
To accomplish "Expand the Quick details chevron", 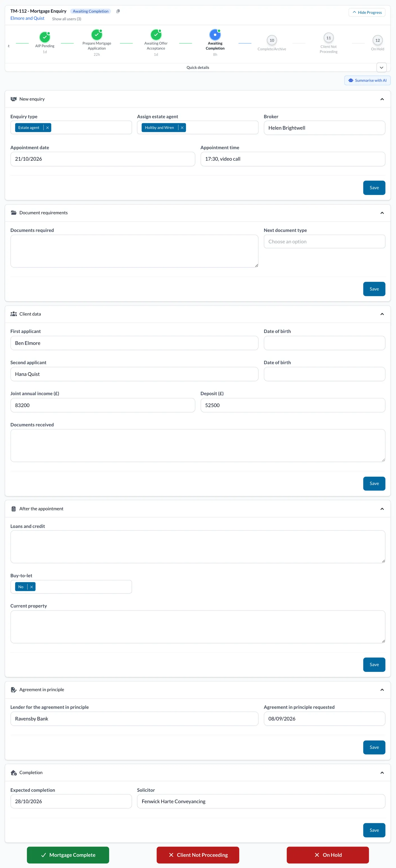I will tap(381, 67).
